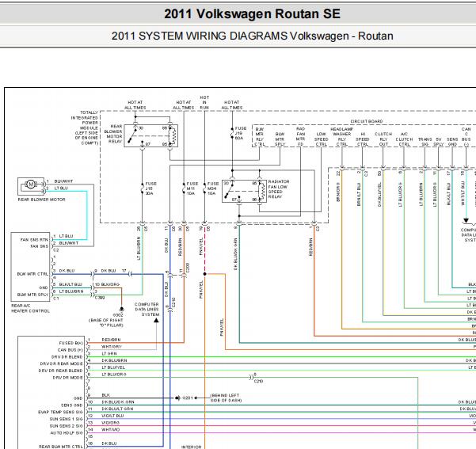476x449 pixels.
Task: Select the 'WHT/GRY' wire label at pin 2
Action: [112, 347]
